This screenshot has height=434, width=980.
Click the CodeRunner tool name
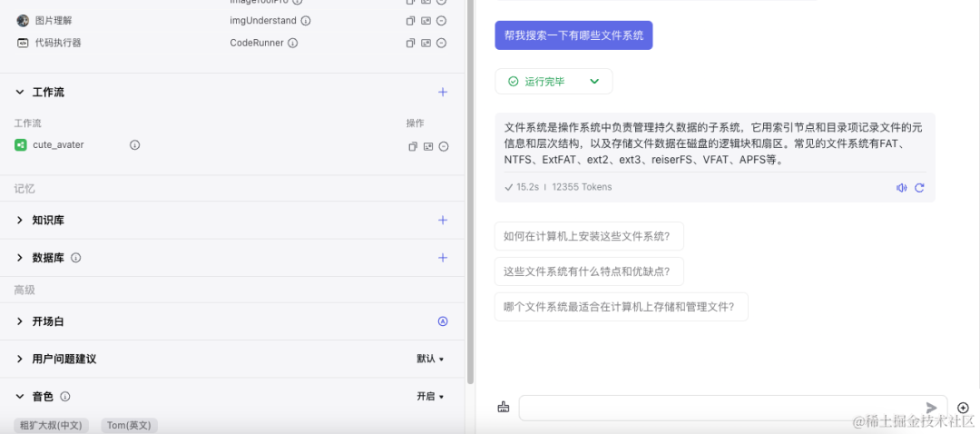pyautogui.click(x=257, y=44)
